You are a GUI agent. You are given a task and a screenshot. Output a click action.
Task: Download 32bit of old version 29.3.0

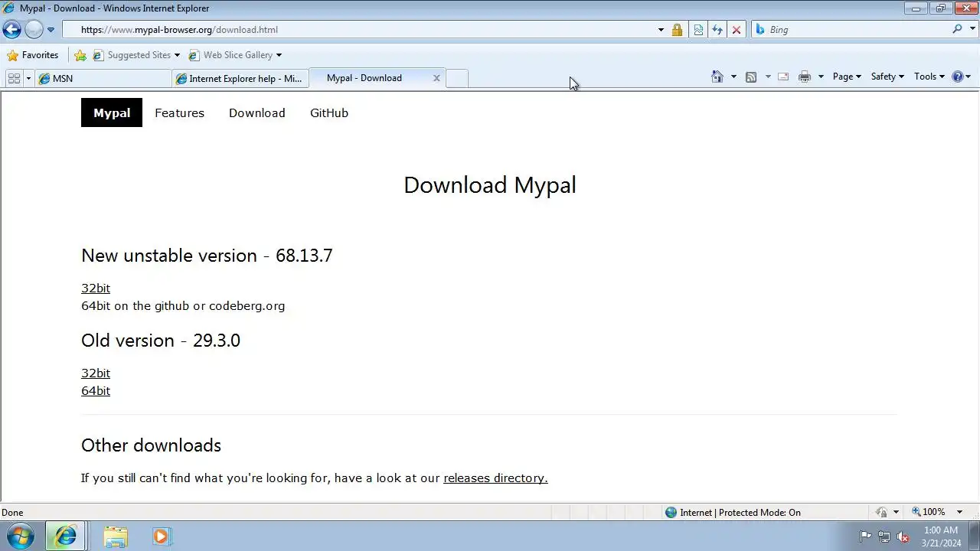tap(96, 373)
